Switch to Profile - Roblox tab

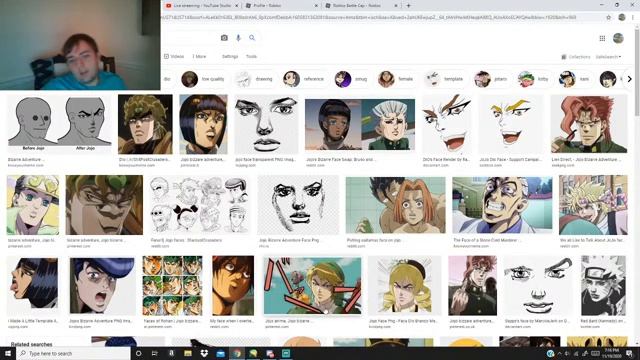coord(282,6)
